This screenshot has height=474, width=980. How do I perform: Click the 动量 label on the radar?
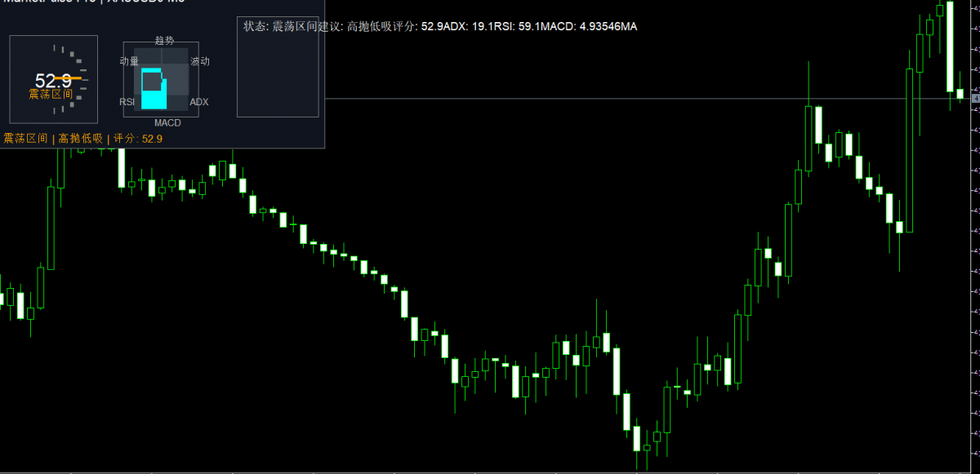[x=129, y=61]
